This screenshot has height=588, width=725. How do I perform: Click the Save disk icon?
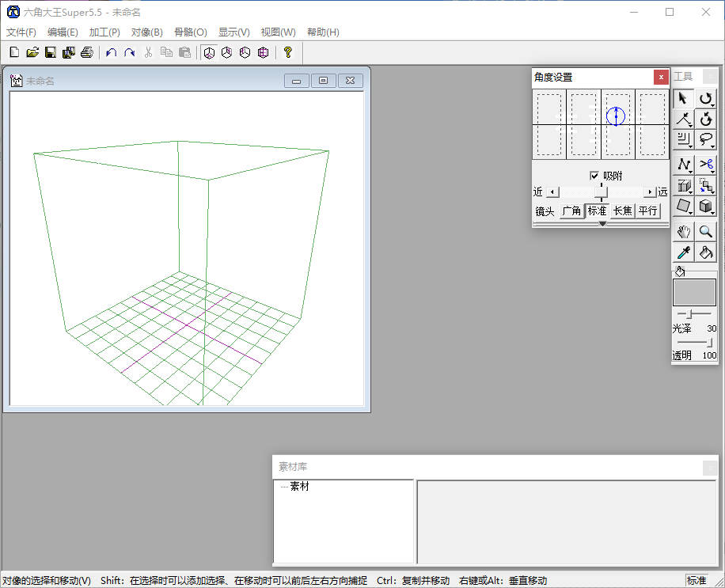(50, 52)
